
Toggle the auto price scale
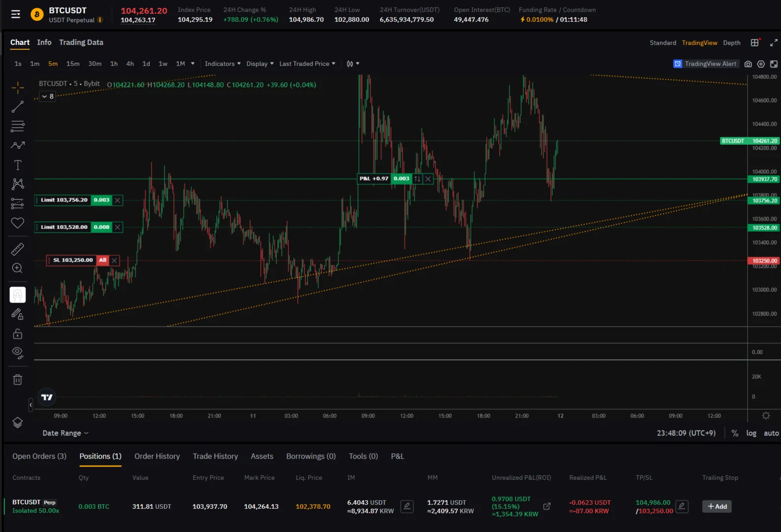click(x=771, y=433)
